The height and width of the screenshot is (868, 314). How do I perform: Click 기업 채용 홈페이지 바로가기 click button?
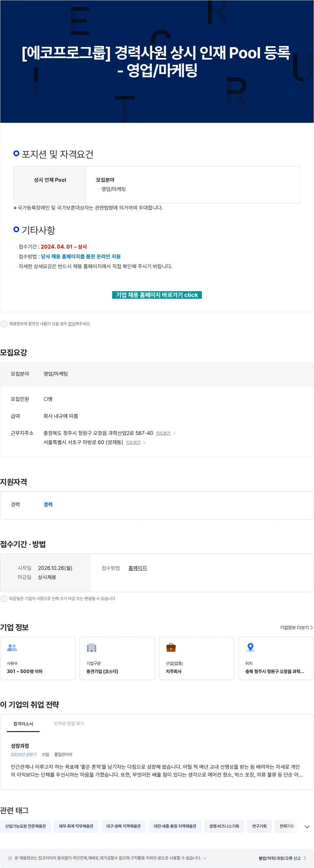(x=157, y=295)
